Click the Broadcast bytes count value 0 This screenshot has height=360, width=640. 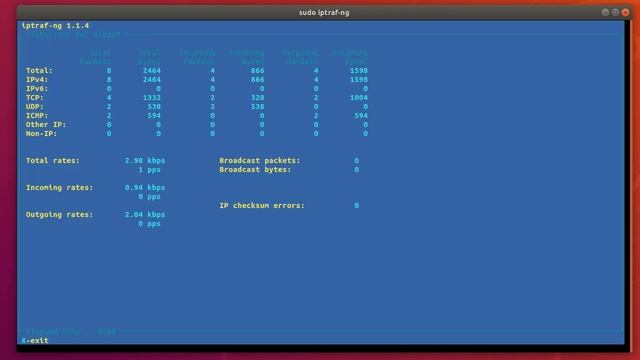356,170
